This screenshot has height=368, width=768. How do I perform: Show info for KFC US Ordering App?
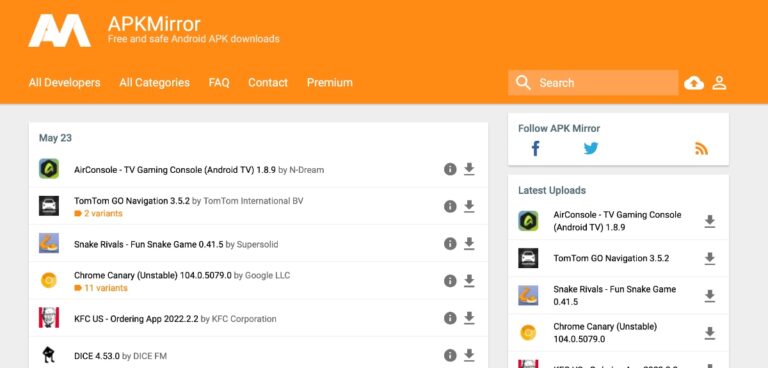pyautogui.click(x=450, y=318)
